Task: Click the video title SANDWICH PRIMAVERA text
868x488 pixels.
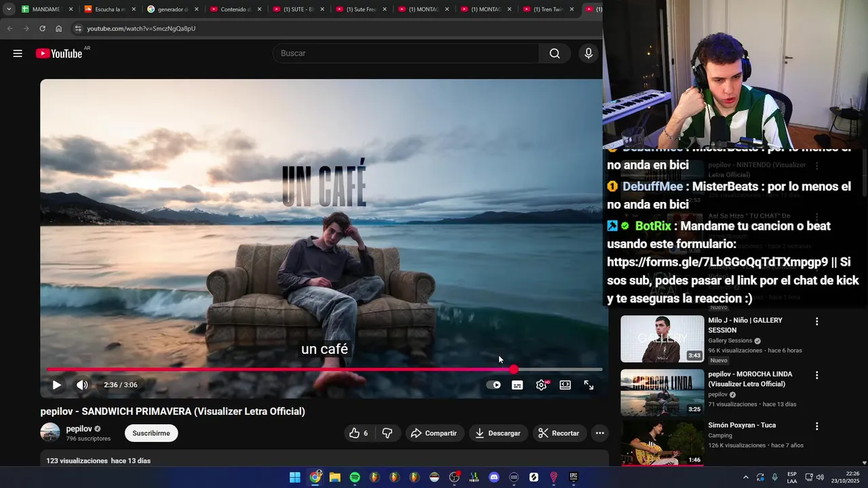Action: (173, 411)
